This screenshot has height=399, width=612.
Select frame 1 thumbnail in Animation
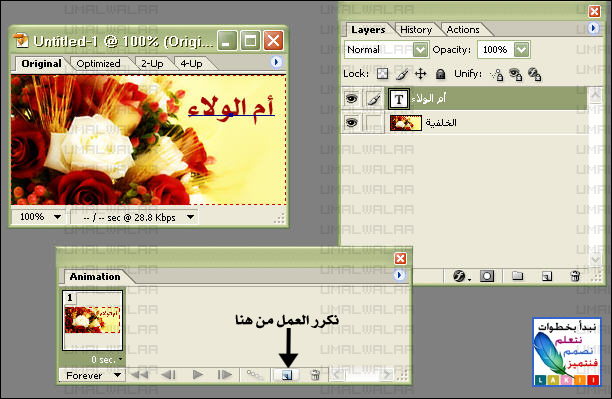click(x=93, y=320)
